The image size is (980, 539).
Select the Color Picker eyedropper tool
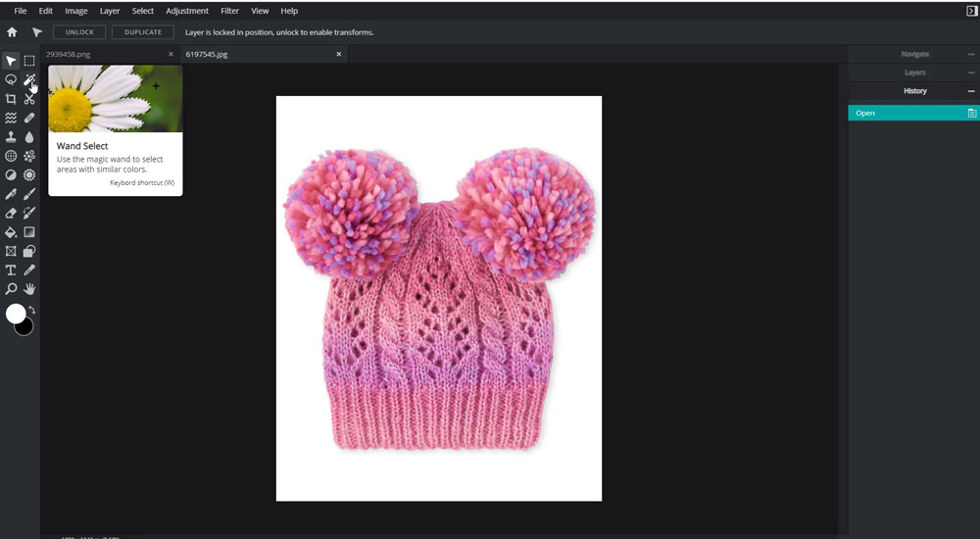point(29,270)
